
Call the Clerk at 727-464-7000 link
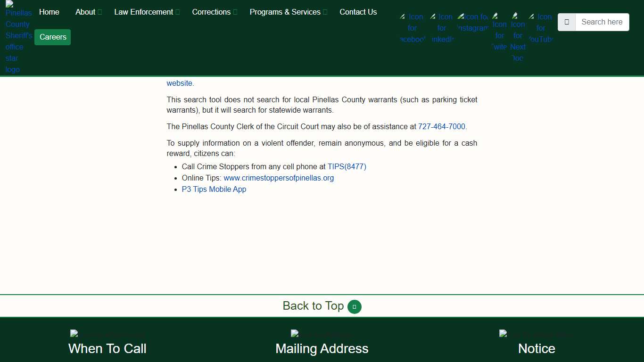pos(441,127)
